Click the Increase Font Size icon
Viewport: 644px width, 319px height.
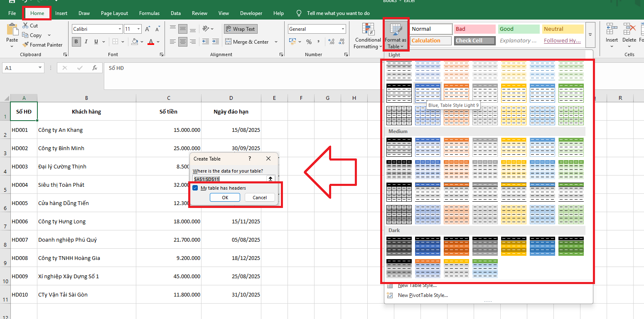point(147,29)
